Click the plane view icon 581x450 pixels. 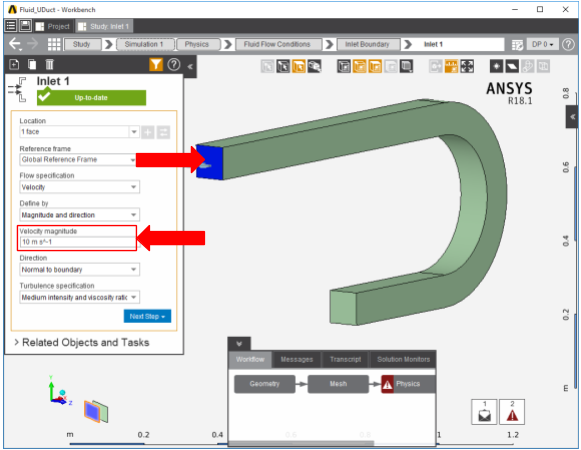coord(512,66)
